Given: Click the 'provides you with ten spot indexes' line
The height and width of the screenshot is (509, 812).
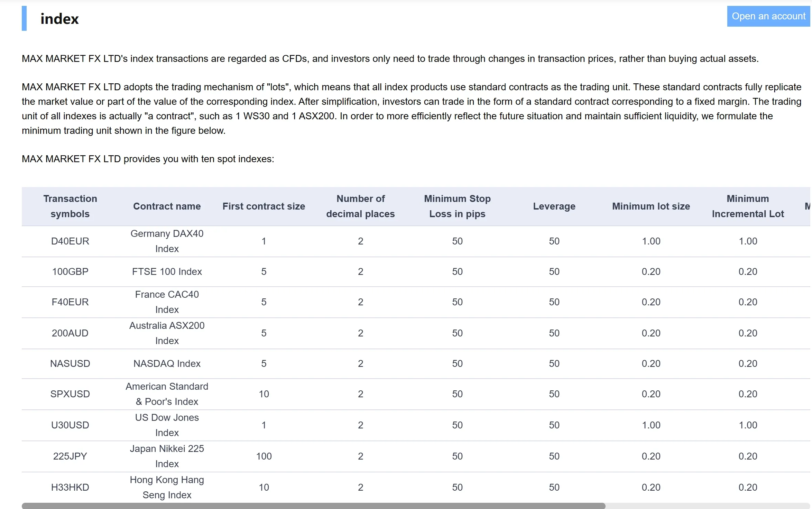Looking at the screenshot, I should pyautogui.click(x=148, y=159).
